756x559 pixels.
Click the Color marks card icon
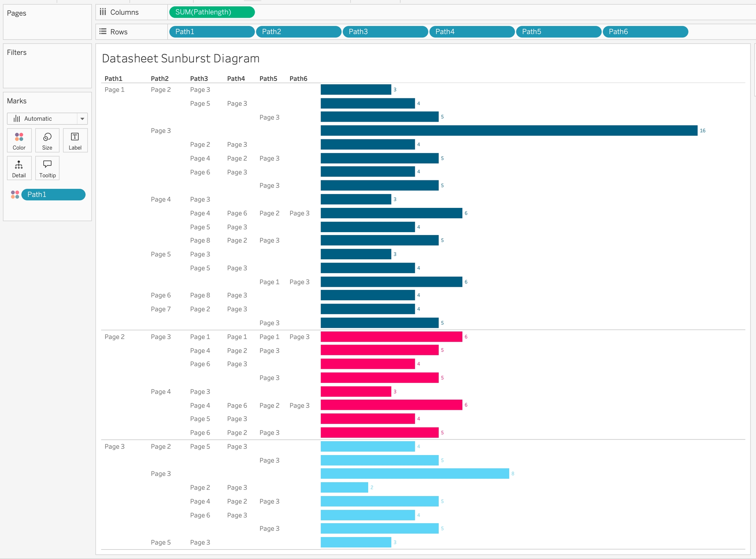pyautogui.click(x=19, y=140)
